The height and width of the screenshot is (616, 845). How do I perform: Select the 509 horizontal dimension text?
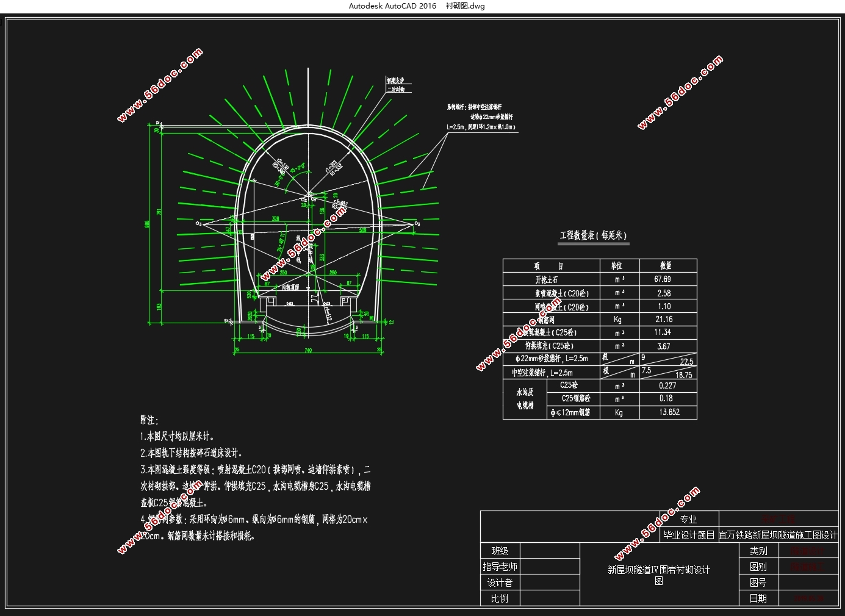point(362,231)
